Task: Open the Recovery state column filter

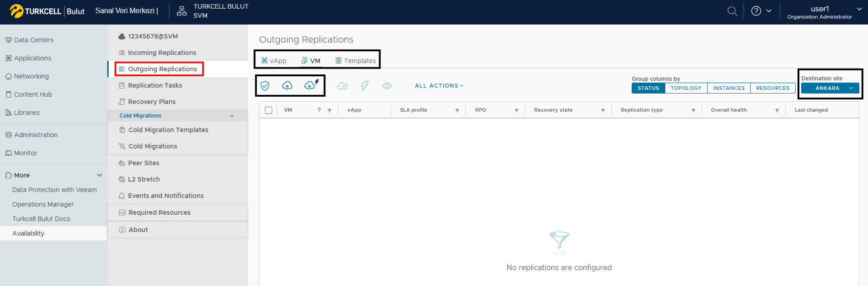Action: tap(603, 110)
